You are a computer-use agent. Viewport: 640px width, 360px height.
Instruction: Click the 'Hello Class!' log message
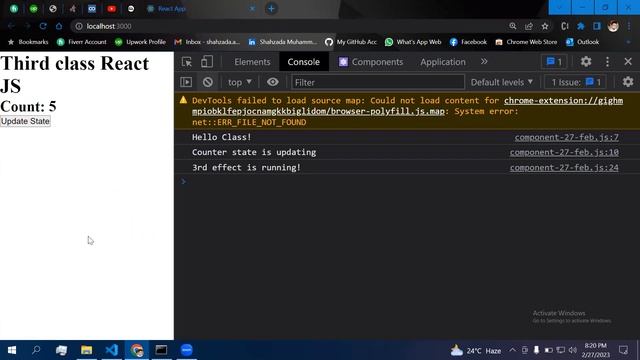[x=222, y=137]
